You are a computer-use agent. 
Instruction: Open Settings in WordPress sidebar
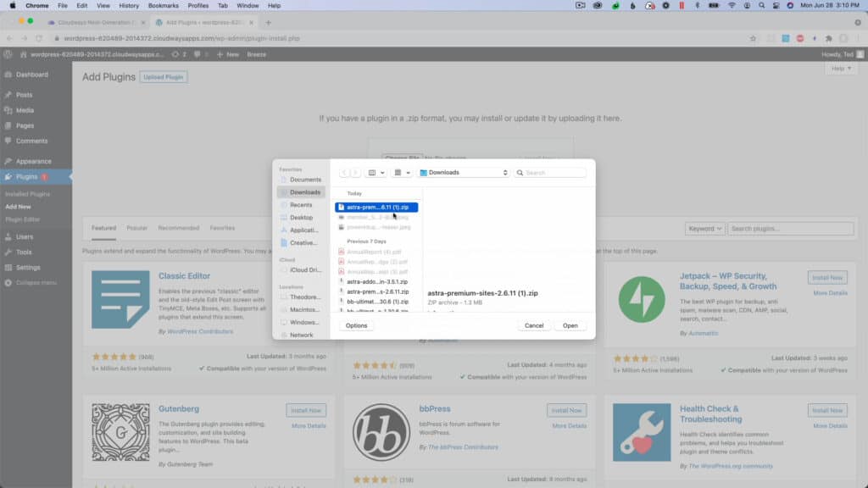point(28,268)
